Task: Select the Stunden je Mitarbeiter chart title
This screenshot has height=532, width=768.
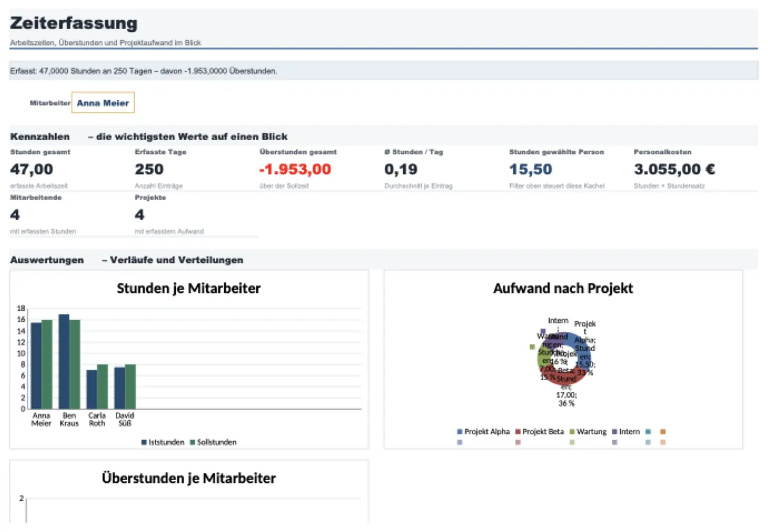Action: tap(189, 288)
